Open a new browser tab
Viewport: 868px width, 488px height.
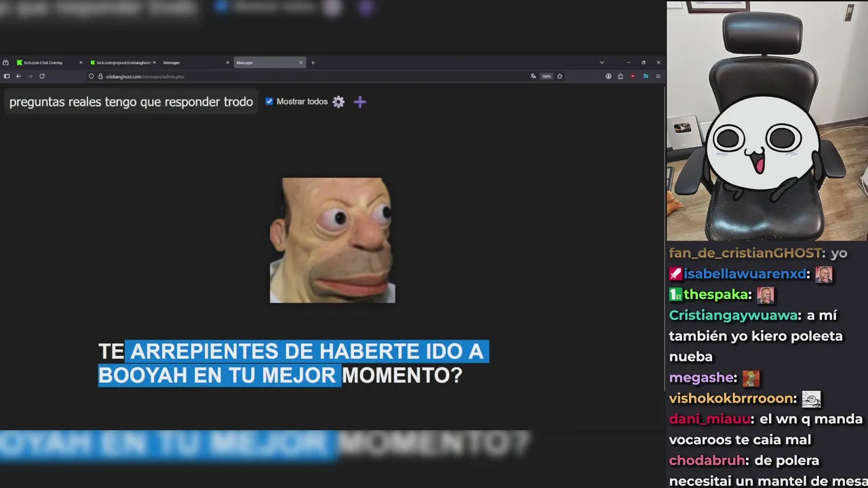pos(313,62)
